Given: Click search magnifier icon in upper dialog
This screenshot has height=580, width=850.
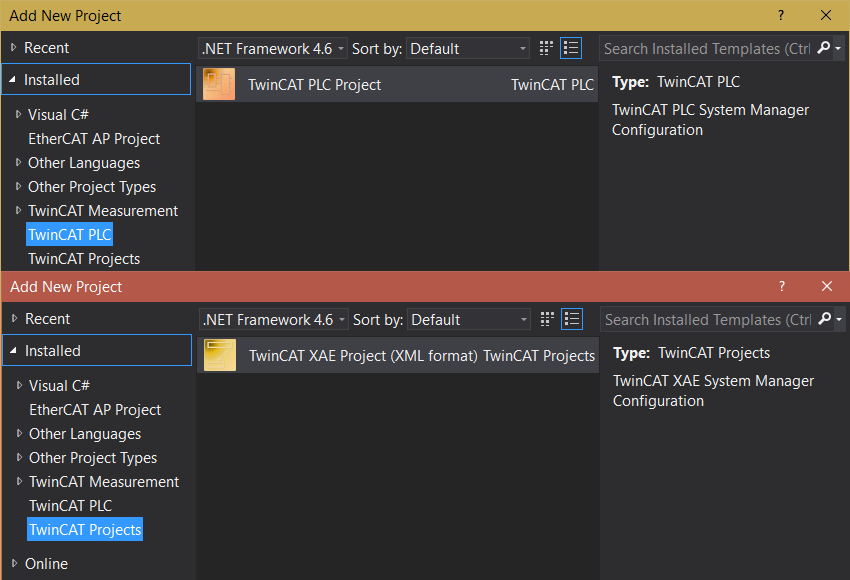Looking at the screenshot, I should coord(824,48).
